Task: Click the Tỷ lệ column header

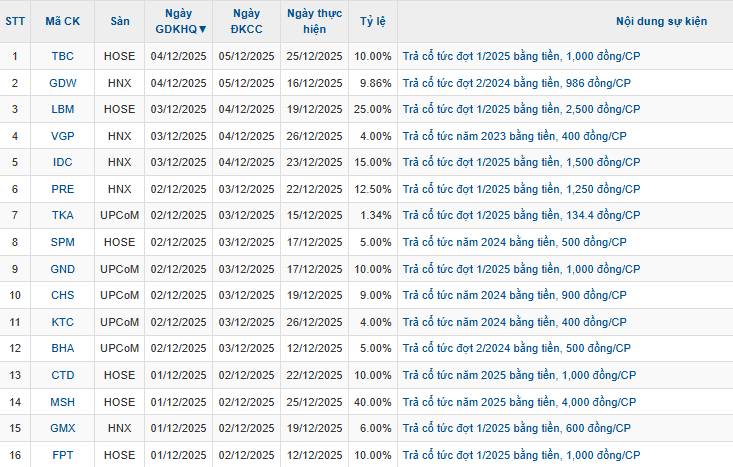Action: (373, 21)
